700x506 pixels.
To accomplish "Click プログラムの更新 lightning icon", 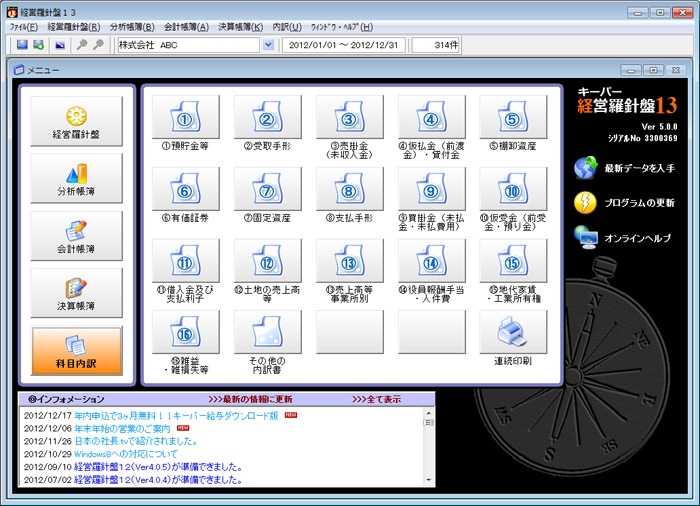I will pyautogui.click(x=586, y=203).
